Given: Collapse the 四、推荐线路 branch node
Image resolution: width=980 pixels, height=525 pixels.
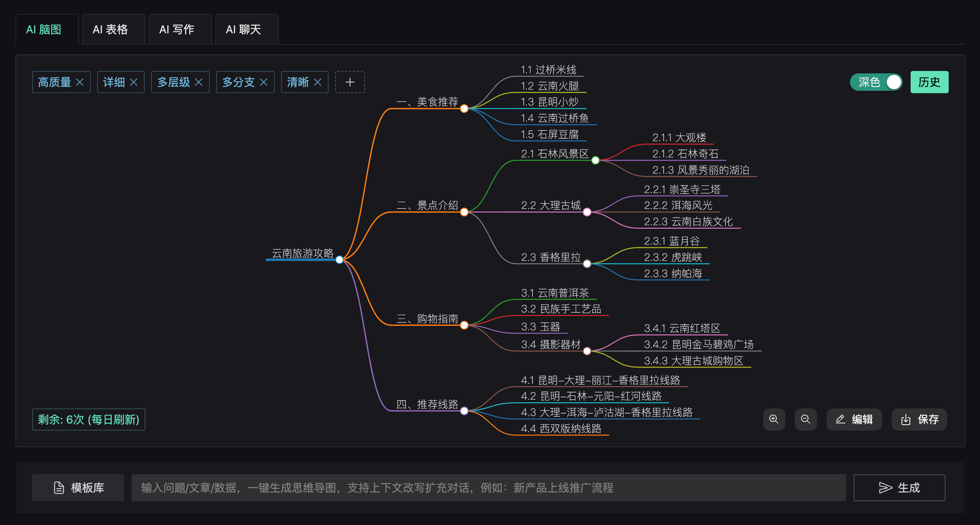Looking at the screenshot, I should (464, 411).
